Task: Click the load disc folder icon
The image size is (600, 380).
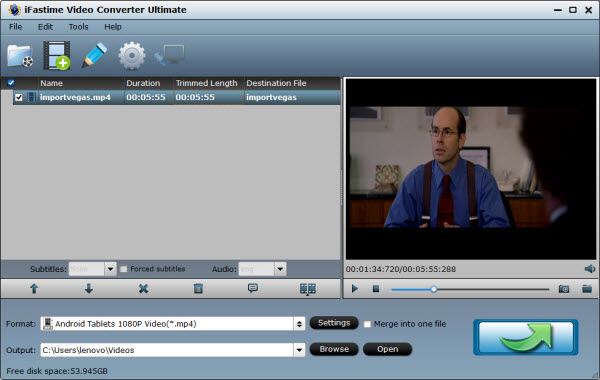Action: [x=20, y=56]
